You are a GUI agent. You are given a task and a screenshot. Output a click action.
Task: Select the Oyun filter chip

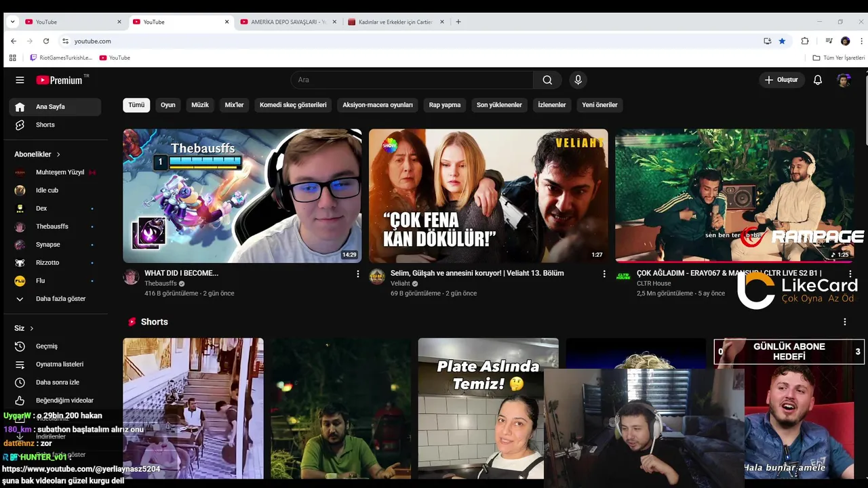(x=167, y=105)
